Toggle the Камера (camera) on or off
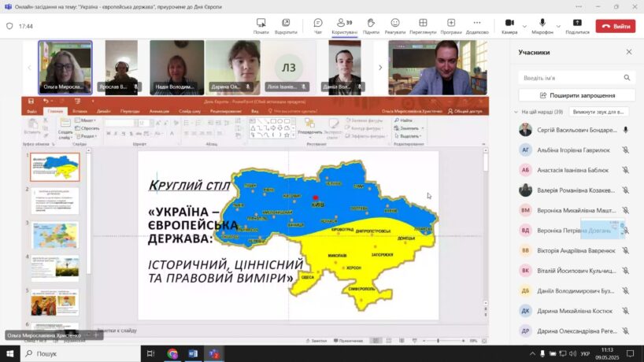Screen dimensions: 644x362 [508, 25]
